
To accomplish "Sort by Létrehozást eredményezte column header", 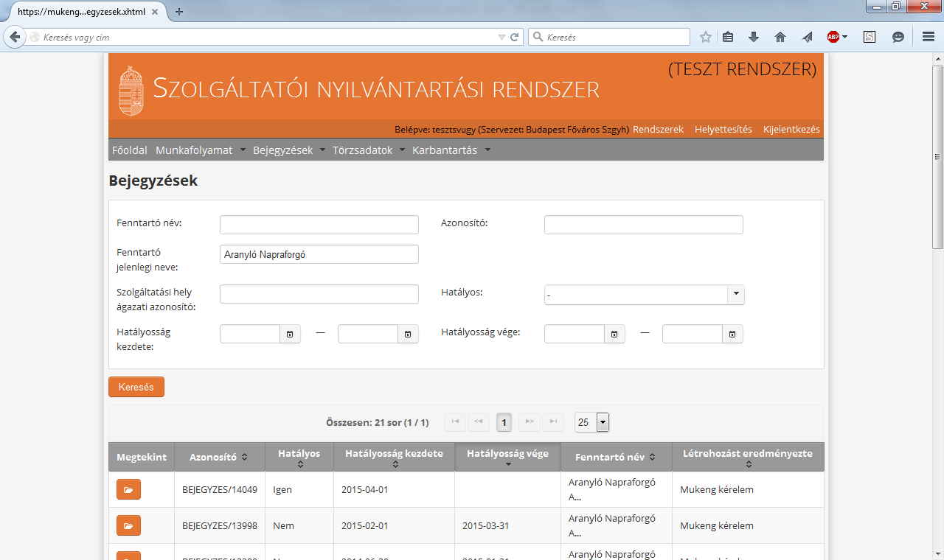I will 748,457.
